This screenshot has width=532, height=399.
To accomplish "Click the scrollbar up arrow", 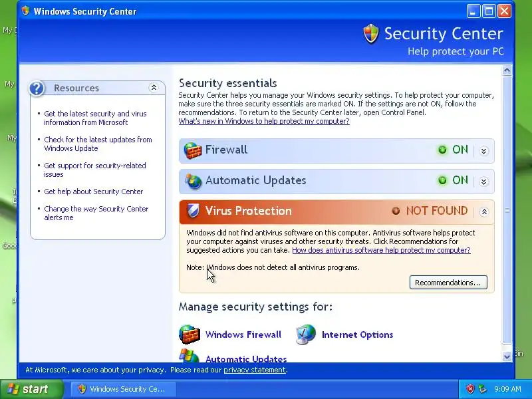I will pyautogui.click(x=507, y=70).
